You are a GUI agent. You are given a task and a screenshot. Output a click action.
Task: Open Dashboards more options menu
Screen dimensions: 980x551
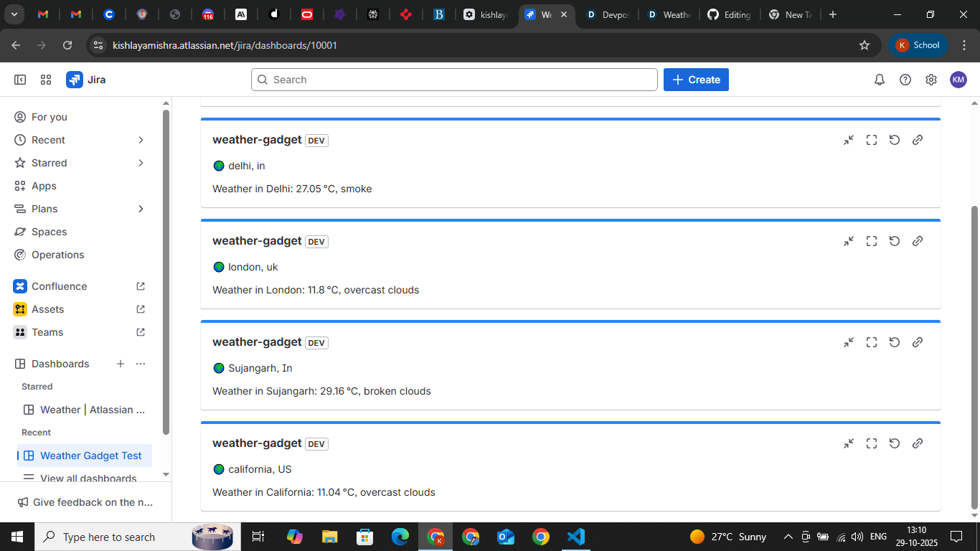click(141, 364)
